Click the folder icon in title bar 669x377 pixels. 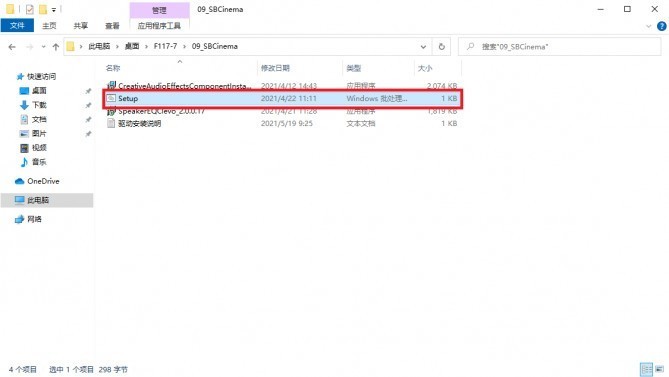pyautogui.click(x=10, y=9)
